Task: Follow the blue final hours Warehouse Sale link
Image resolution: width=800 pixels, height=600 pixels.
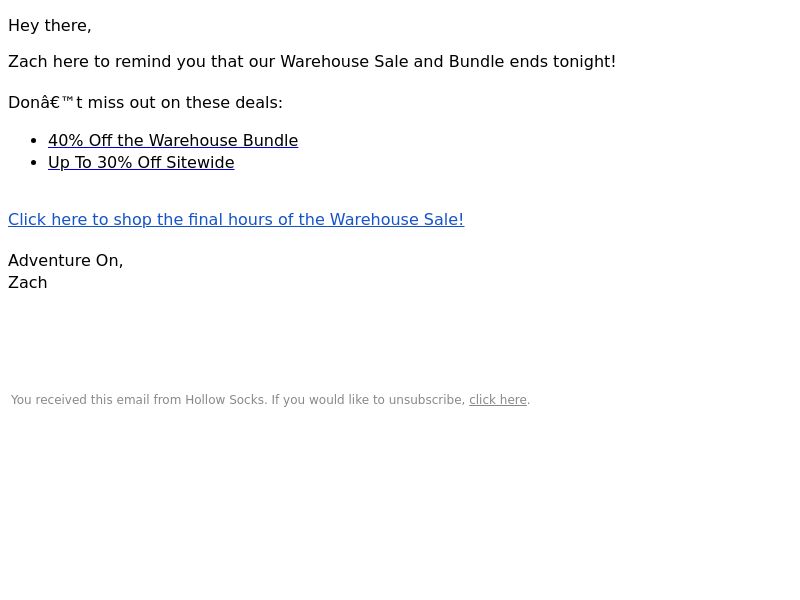Action: (x=236, y=219)
